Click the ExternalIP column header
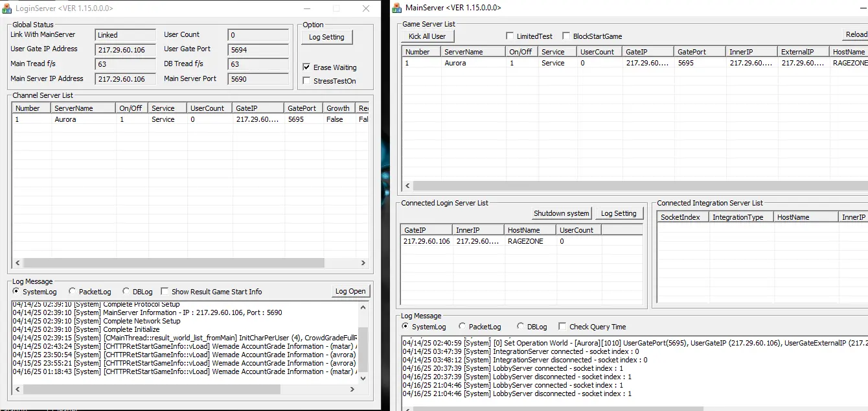Image resolution: width=868 pixels, height=411 pixels. click(804, 52)
